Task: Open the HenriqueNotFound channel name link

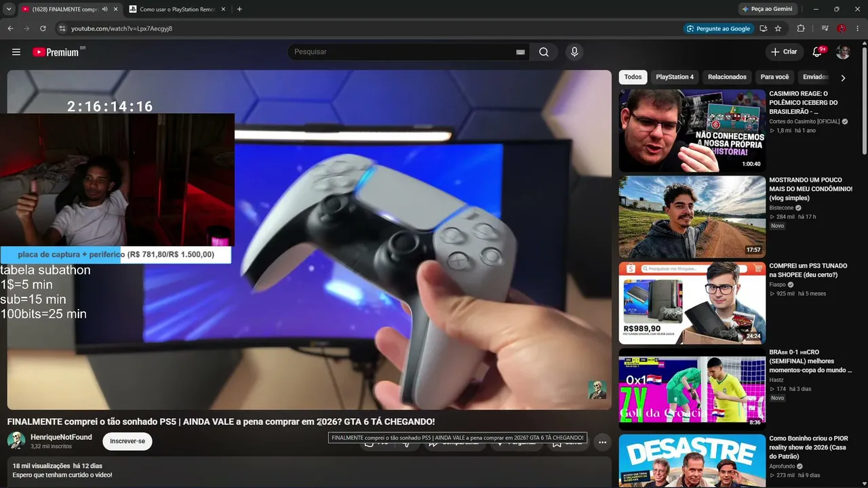Action: [61, 437]
